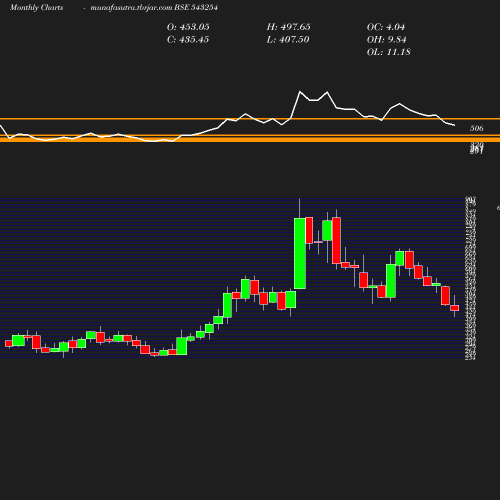Click the open value 'O: 453.05'
The image size is (500, 500).
(x=188, y=27)
